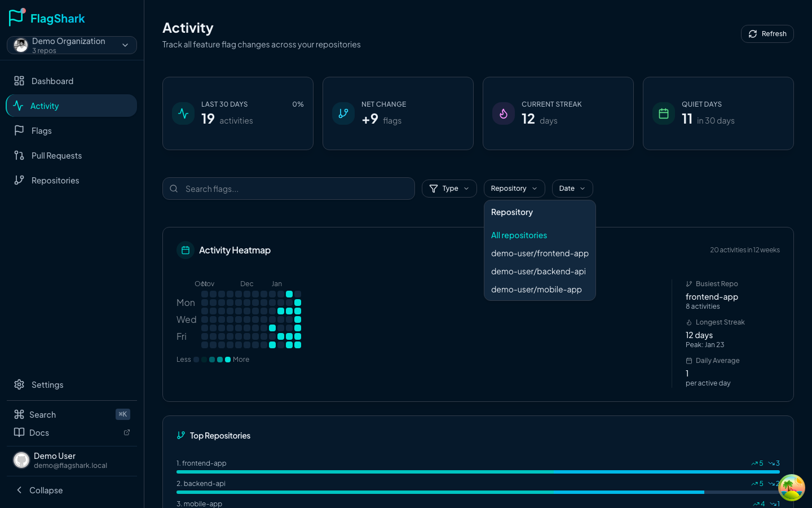Image resolution: width=812 pixels, height=508 pixels.
Task: Click the island avatar floating icon
Action: click(x=791, y=488)
